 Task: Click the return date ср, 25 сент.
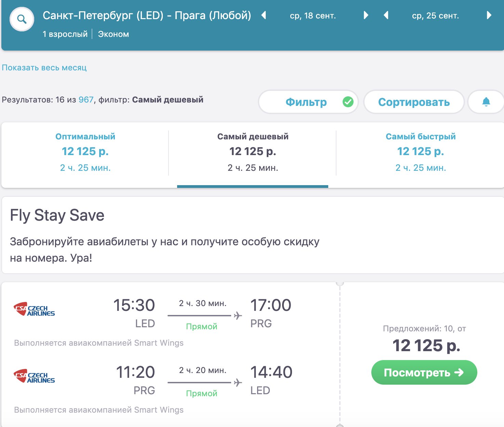pos(435,16)
